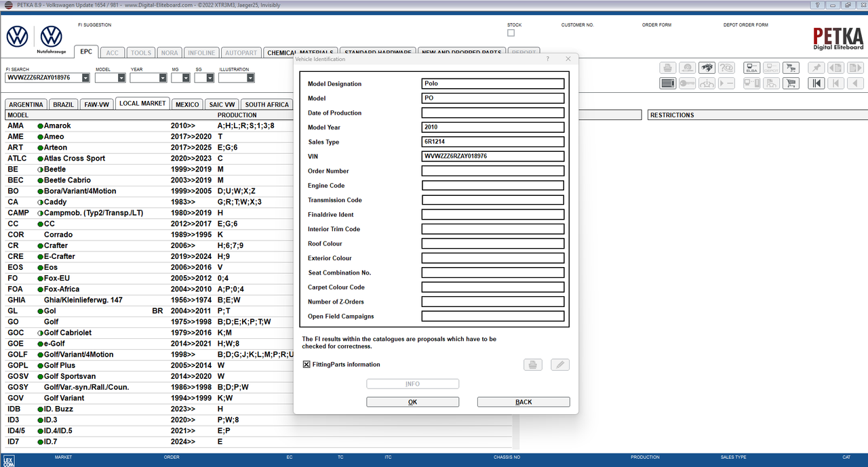This screenshot has height=467, width=868.
Task: Click the dialog help question mark
Action: (x=548, y=59)
